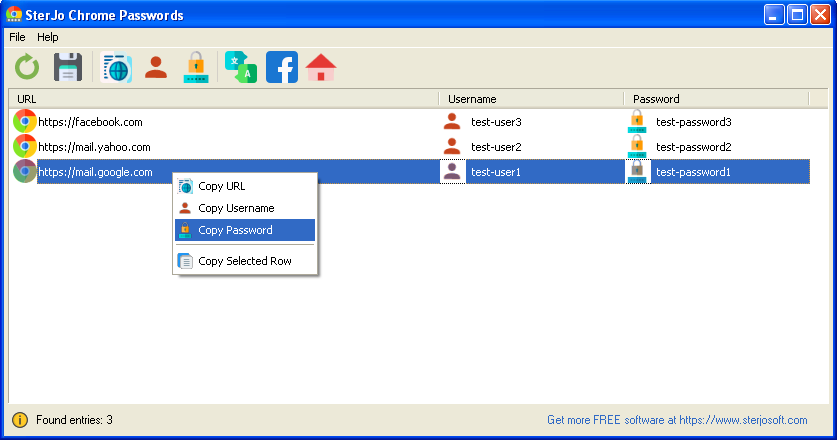Select the https://mail.yahoo.com entry
Image resolution: width=837 pixels, height=440 pixels.
click(x=94, y=147)
